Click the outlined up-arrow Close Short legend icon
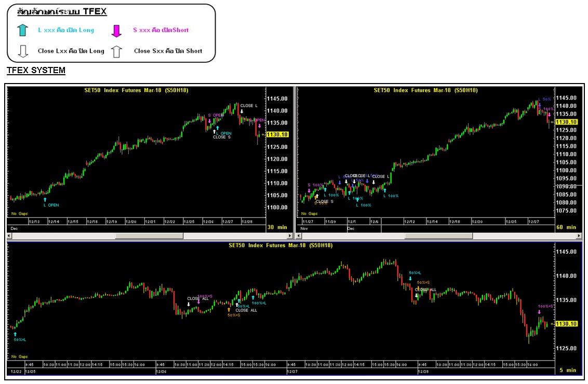 pos(116,51)
